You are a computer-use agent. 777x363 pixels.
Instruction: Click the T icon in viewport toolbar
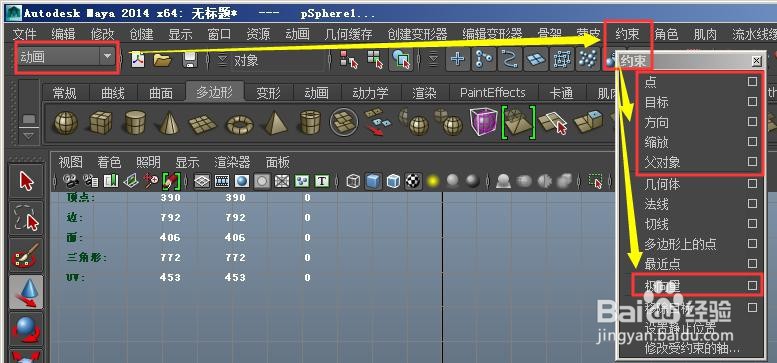(323, 181)
